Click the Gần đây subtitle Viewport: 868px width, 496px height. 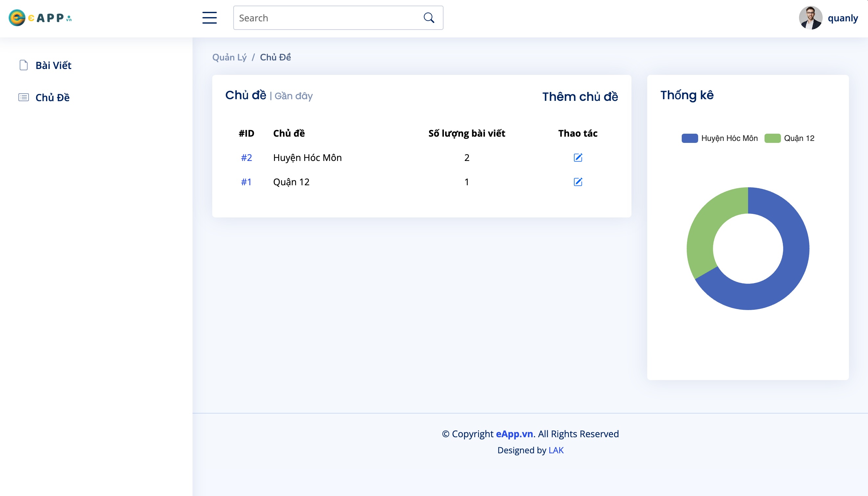coord(294,96)
